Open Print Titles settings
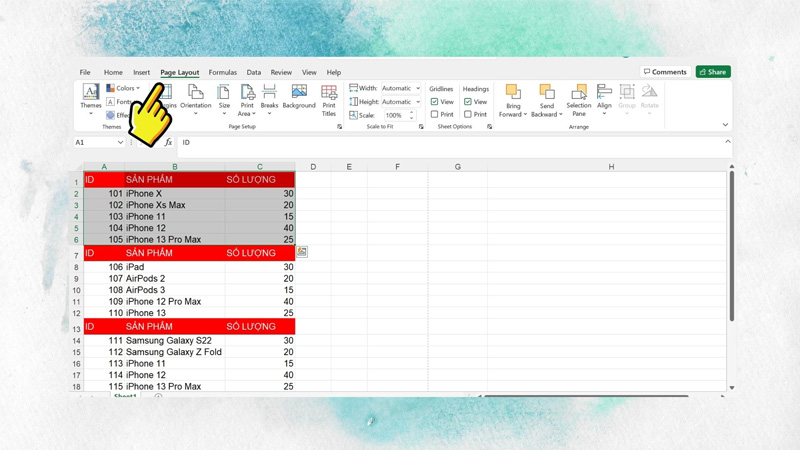This screenshot has height=450, width=800. 329,100
